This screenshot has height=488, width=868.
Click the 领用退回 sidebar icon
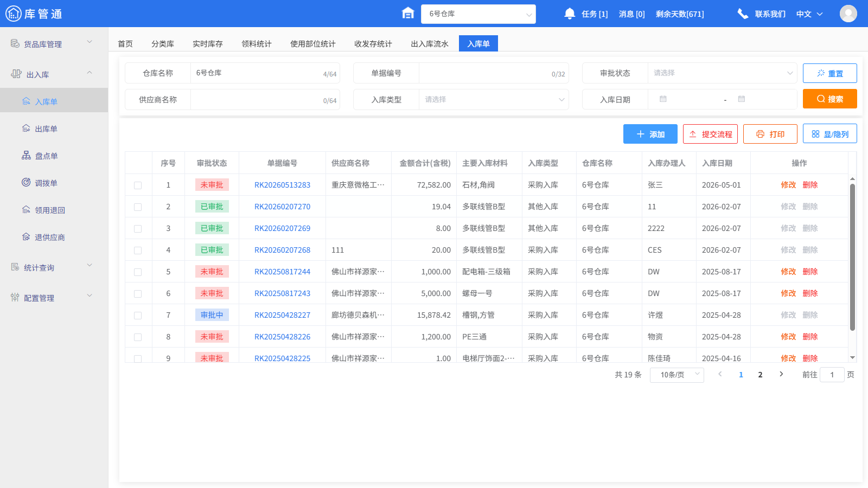click(x=26, y=210)
